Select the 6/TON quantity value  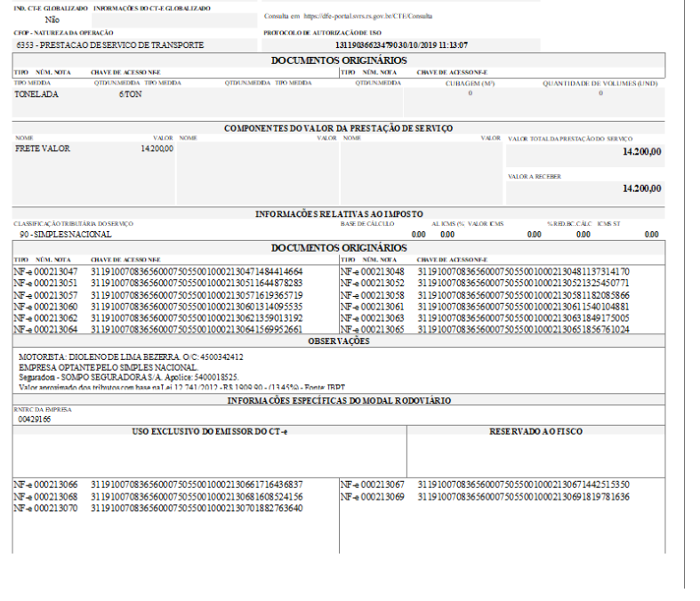pos(131,94)
